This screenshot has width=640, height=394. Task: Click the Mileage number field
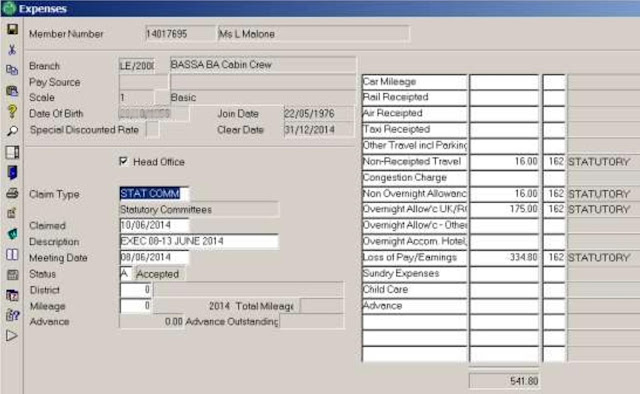(136, 306)
